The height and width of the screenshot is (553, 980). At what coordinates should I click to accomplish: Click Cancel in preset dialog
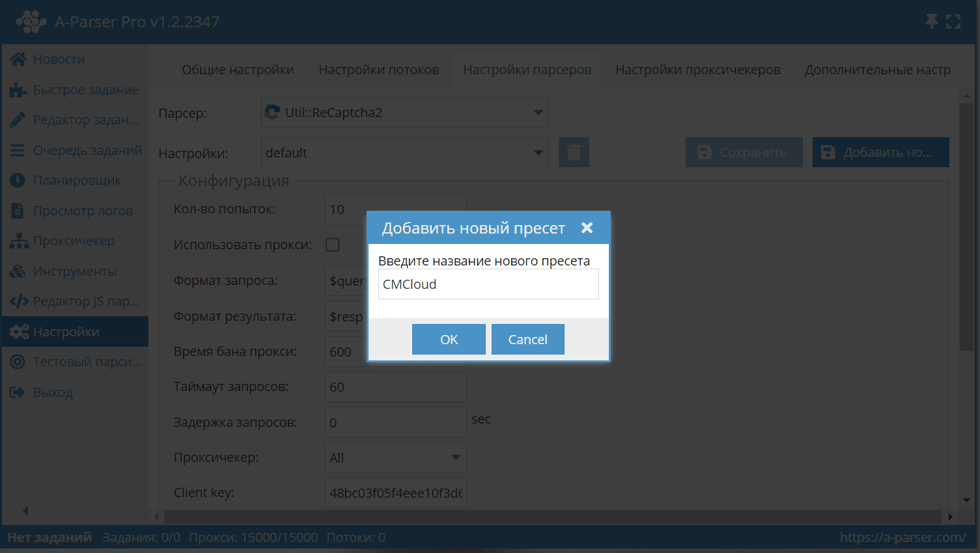coord(527,339)
